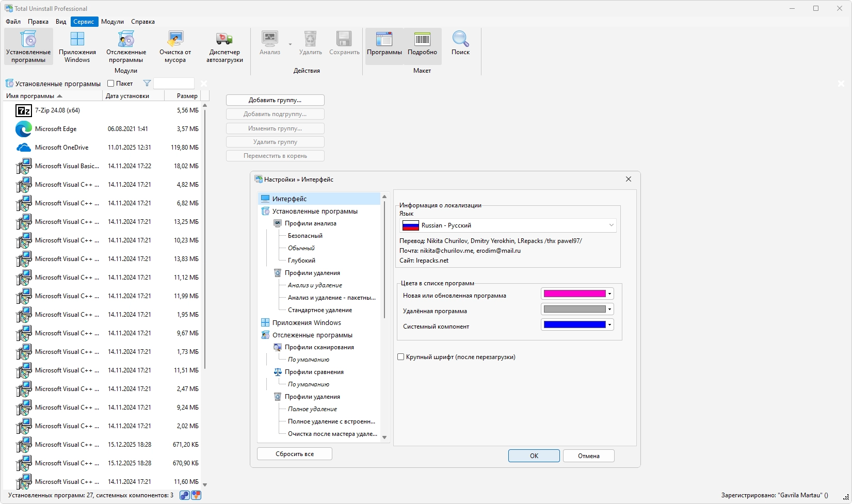This screenshot has width=852, height=504.
Task: Change the gray Удалённая программа color swatch
Action: [577, 310]
